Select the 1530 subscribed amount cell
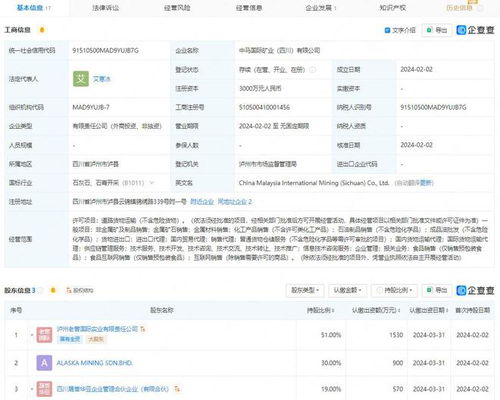Image resolution: width=500 pixels, height=400 pixels. pyautogui.click(x=396, y=335)
